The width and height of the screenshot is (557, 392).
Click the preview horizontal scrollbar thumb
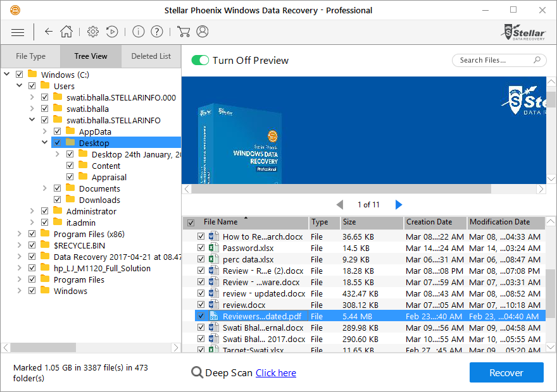tap(341, 189)
